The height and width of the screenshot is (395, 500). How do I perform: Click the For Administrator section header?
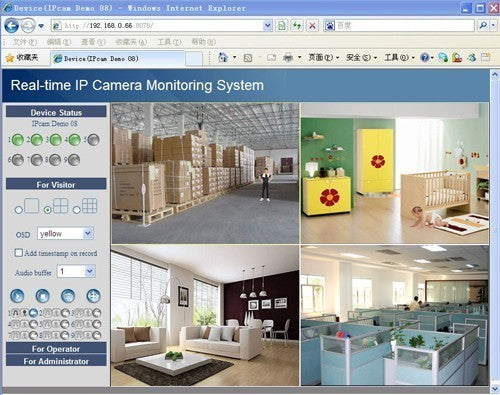(x=56, y=361)
